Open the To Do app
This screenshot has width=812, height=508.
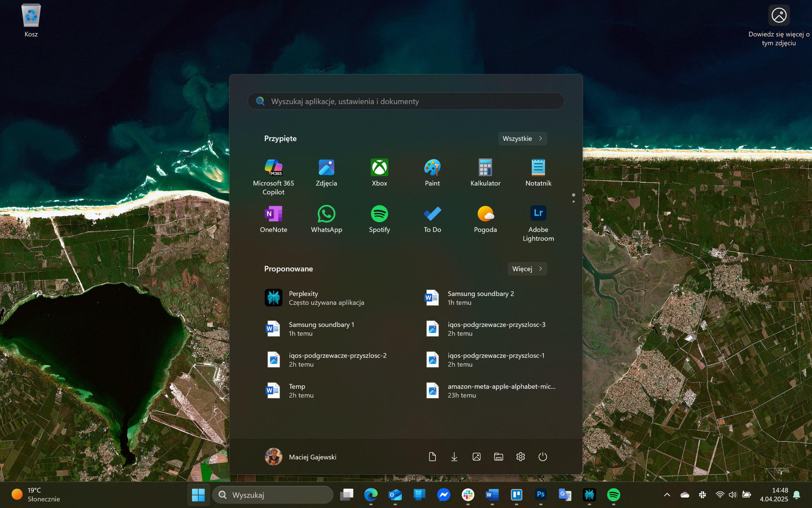[432, 219]
